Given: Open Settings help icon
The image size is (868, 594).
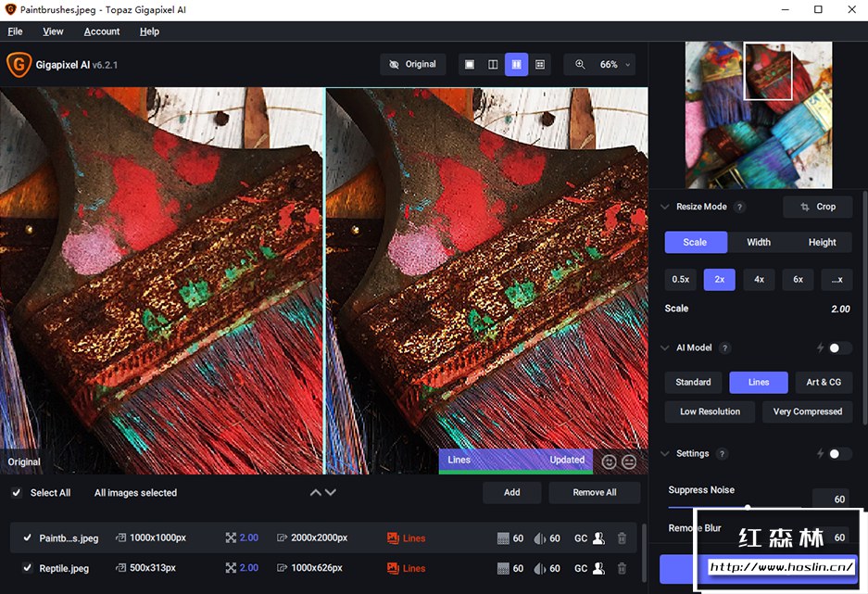Looking at the screenshot, I should click(722, 454).
